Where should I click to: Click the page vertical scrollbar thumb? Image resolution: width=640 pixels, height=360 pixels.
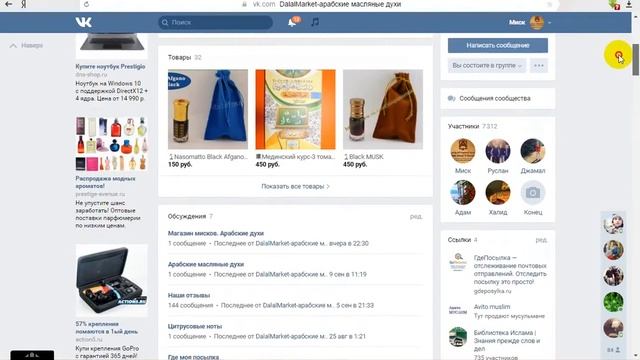[x=636, y=60]
